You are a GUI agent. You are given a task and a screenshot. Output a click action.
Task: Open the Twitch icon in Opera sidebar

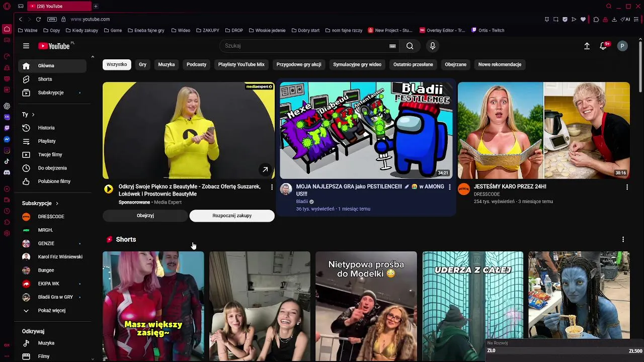pos(7,128)
